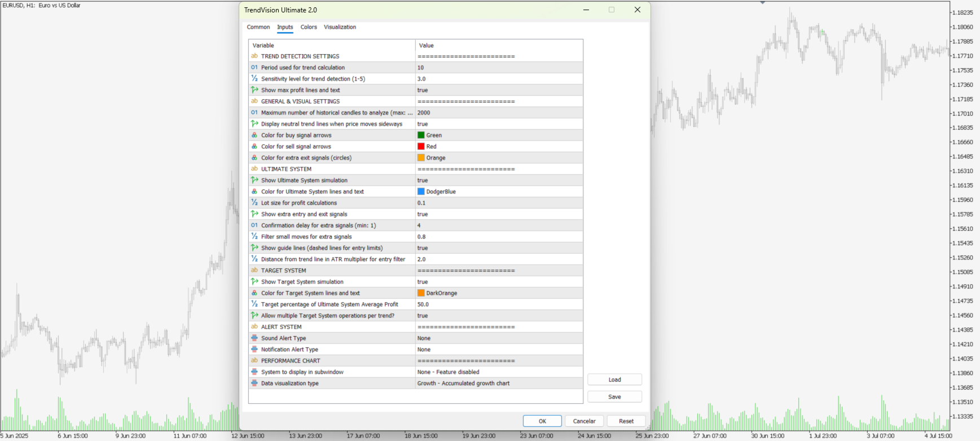Click the color-type icon beside Color for Ultimate System lines
Screen dimensions: 980x441
[x=254, y=191]
